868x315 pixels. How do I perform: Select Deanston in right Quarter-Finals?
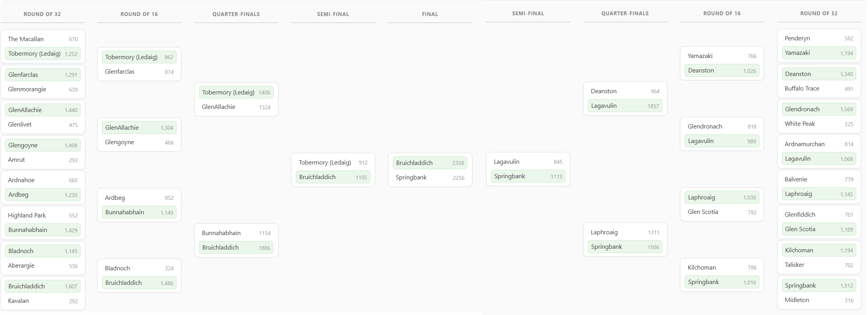point(625,91)
